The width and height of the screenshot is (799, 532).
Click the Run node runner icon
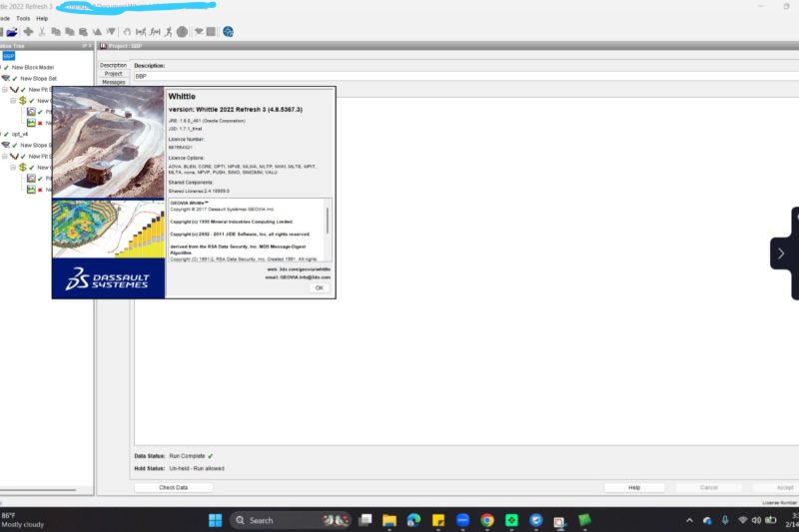[168, 32]
